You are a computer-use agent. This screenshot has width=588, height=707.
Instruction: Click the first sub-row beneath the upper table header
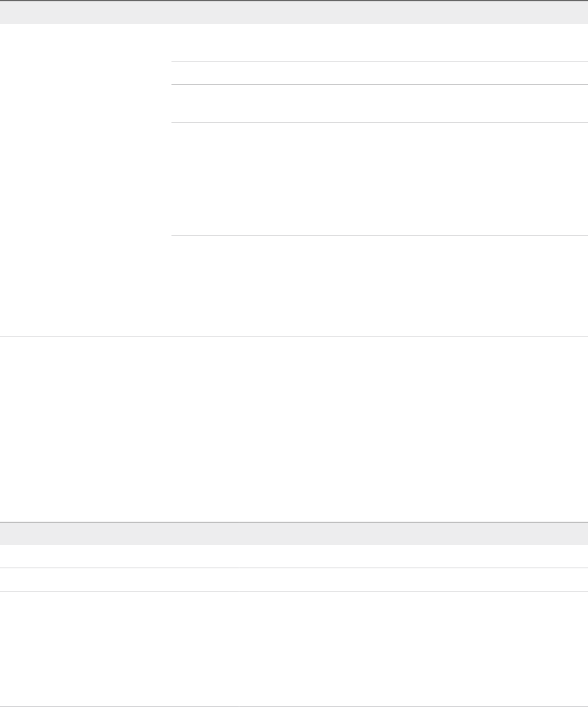click(379, 43)
